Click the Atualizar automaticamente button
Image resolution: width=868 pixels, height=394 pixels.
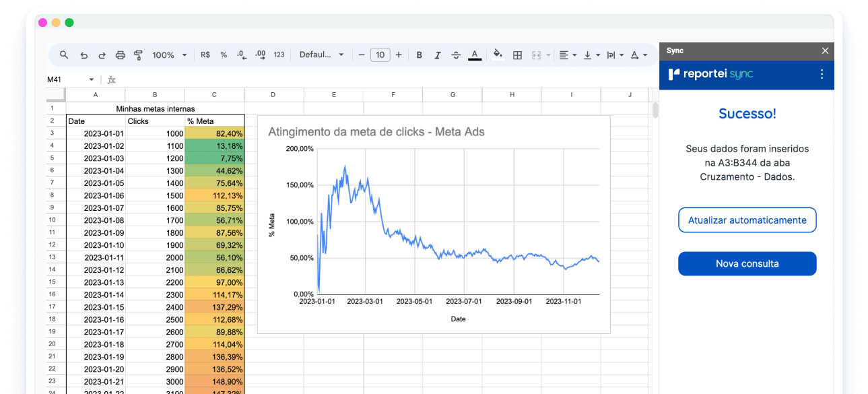click(747, 220)
